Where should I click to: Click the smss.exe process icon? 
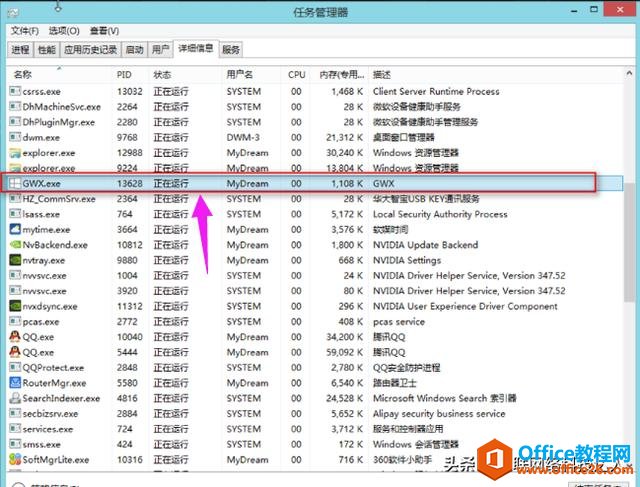pyautogui.click(x=15, y=444)
